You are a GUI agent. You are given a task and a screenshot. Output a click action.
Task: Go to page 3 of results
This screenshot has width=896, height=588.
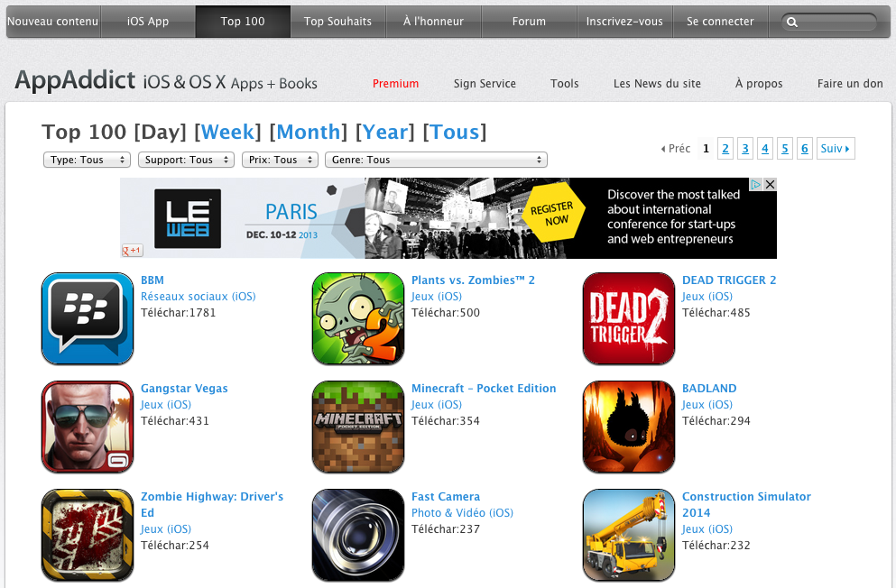coord(745,149)
